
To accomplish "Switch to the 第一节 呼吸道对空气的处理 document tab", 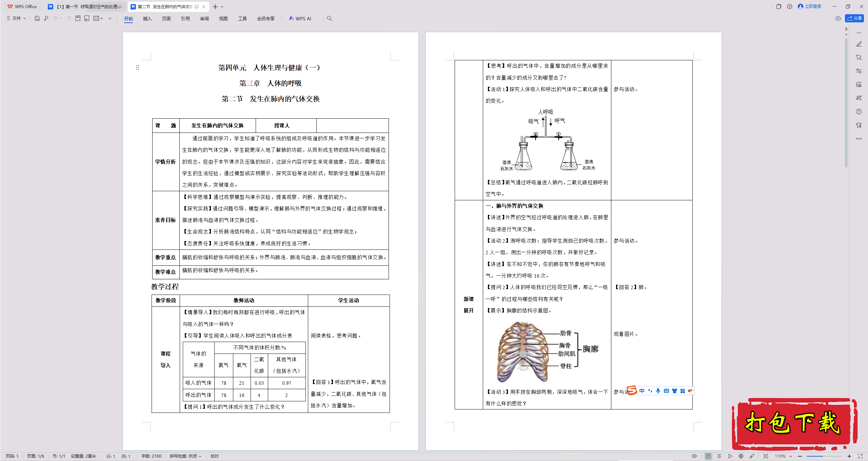I will (85, 7).
